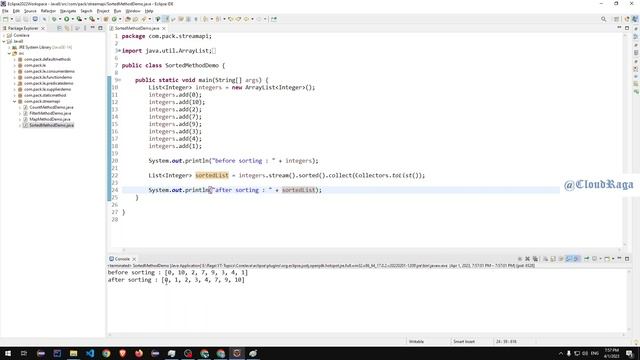Open the Navigate menu
The width and height of the screenshot is (640, 360).
(x=68, y=11)
